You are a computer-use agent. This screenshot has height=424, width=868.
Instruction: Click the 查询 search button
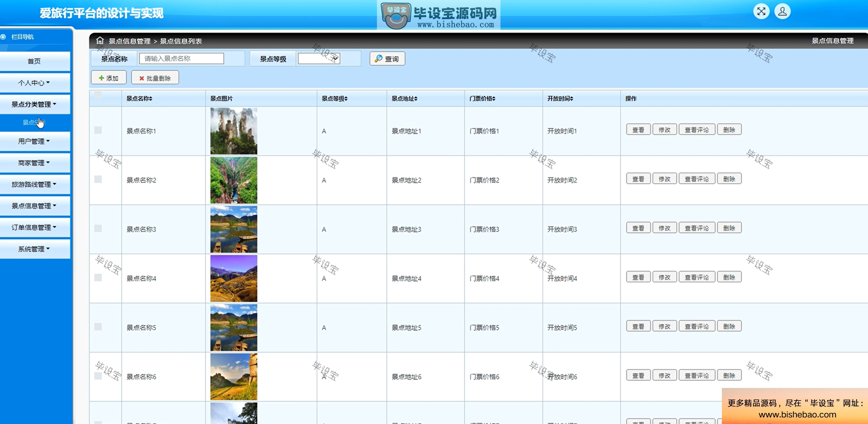(x=387, y=59)
